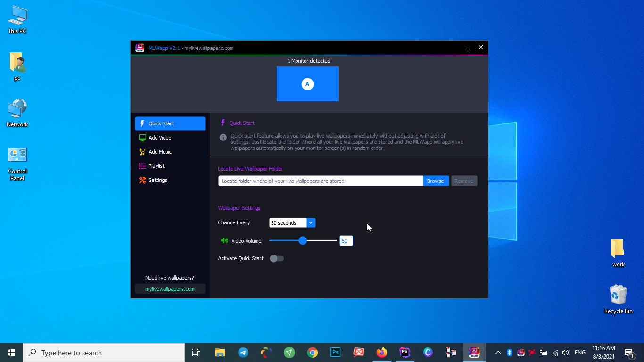Expand the Change Every dropdown
This screenshot has height=362, width=644.
click(311, 223)
